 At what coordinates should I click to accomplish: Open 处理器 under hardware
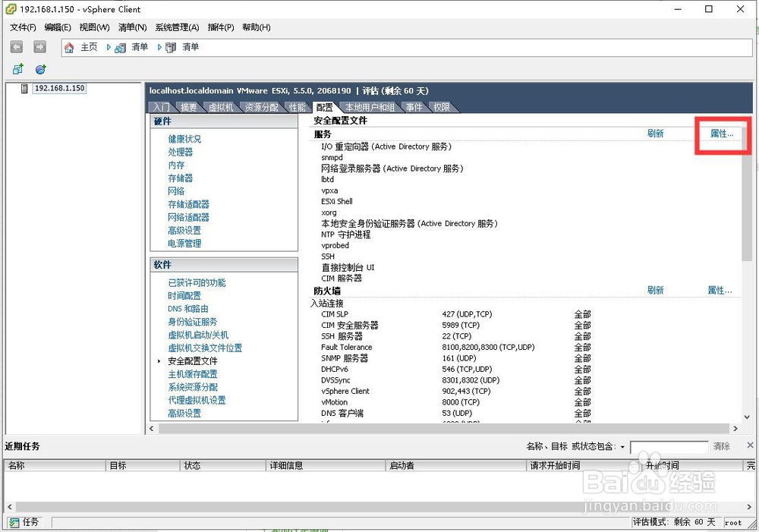coord(180,152)
